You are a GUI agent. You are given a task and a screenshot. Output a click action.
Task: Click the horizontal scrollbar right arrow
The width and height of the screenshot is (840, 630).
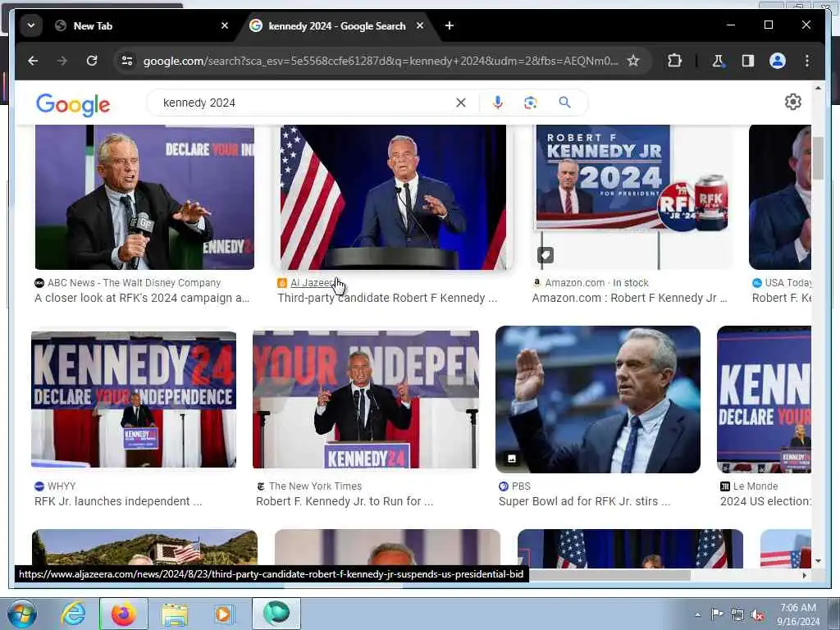[x=804, y=575]
